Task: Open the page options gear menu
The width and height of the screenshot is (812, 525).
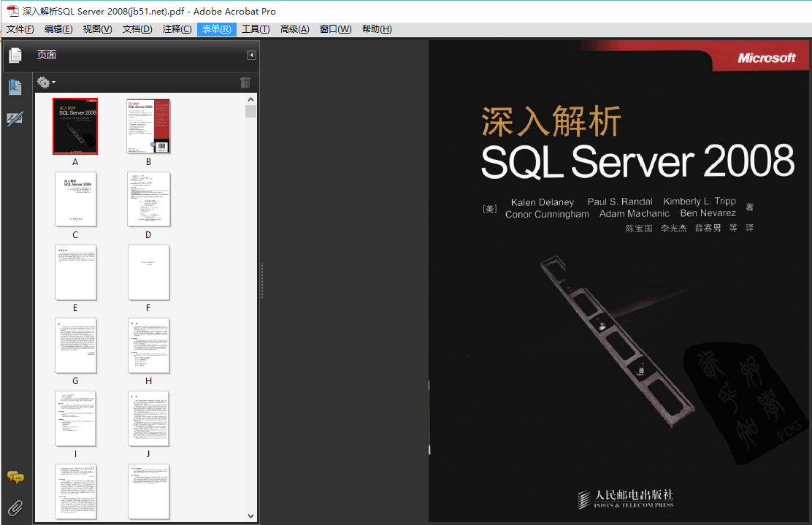Action: pyautogui.click(x=45, y=83)
